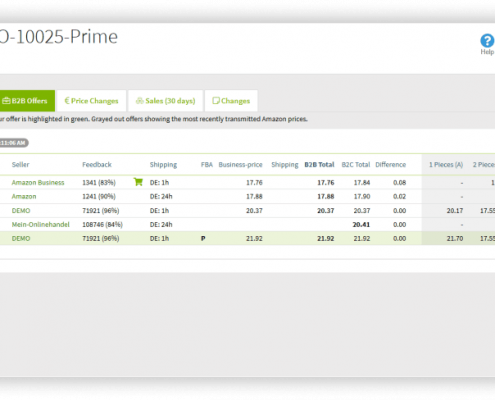Viewport: 495px width, 400px height.
Task: Click feedback value 108746 (84%)
Action: pyautogui.click(x=103, y=225)
